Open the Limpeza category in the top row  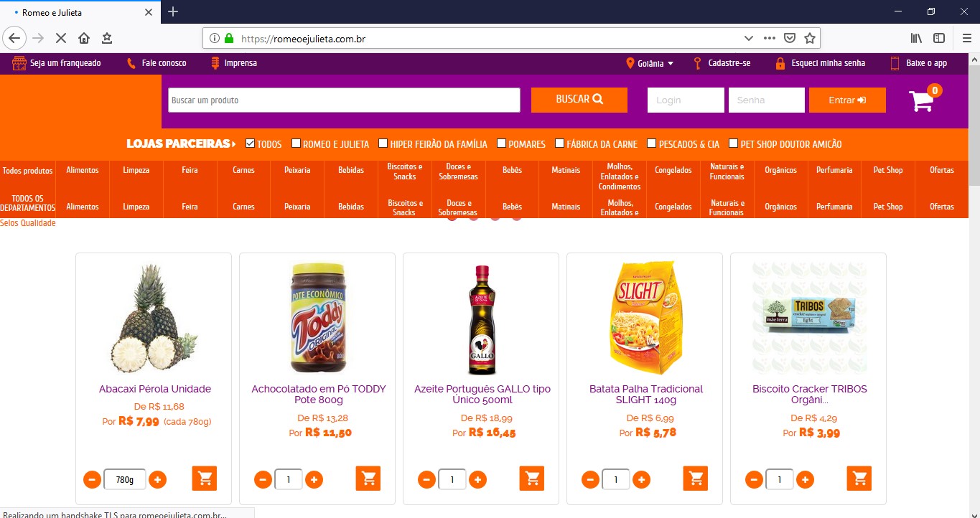pos(136,170)
